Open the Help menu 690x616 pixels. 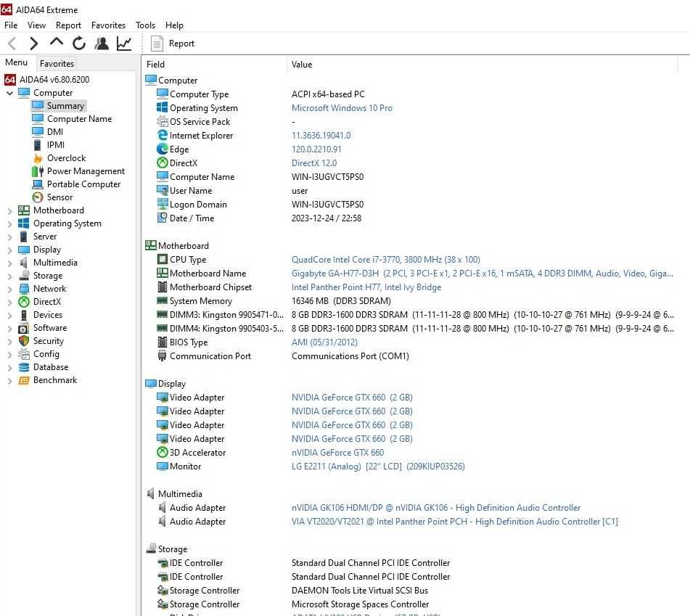(x=174, y=25)
